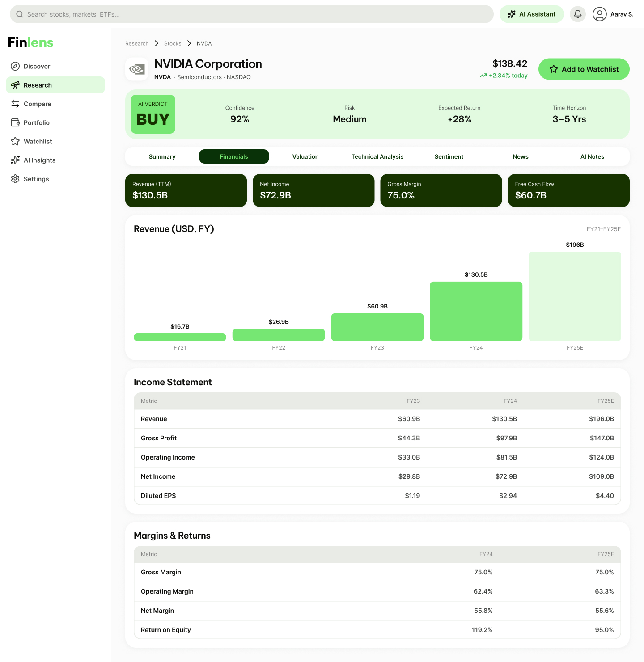Click the Net Income $72.9B card

pos(314,190)
